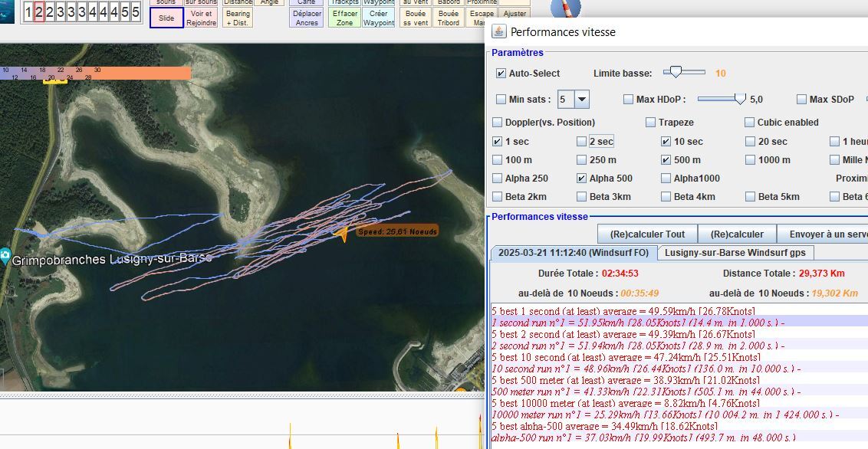Click the Déplacer Ancres tool
The height and width of the screenshot is (449, 868).
pyautogui.click(x=307, y=18)
